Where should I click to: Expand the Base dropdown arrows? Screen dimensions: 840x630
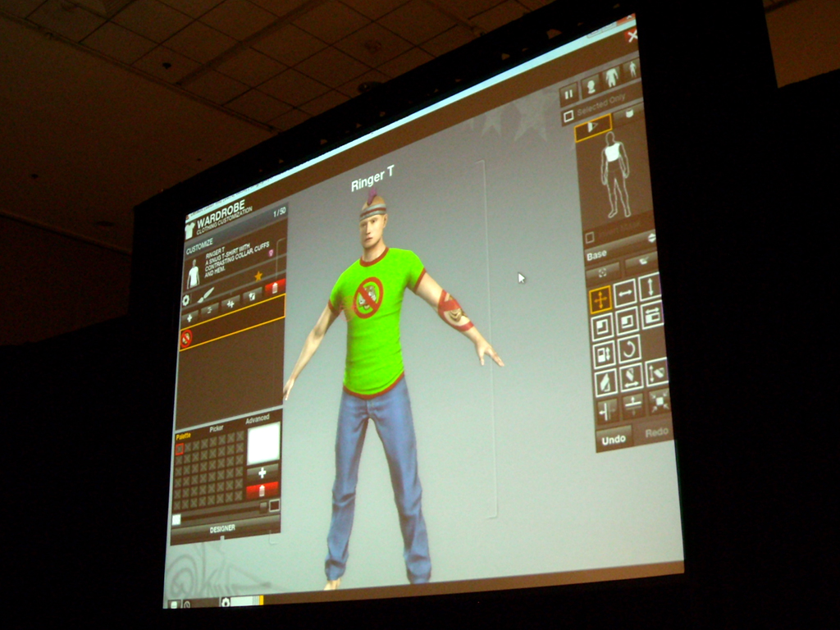(x=651, y=238)
